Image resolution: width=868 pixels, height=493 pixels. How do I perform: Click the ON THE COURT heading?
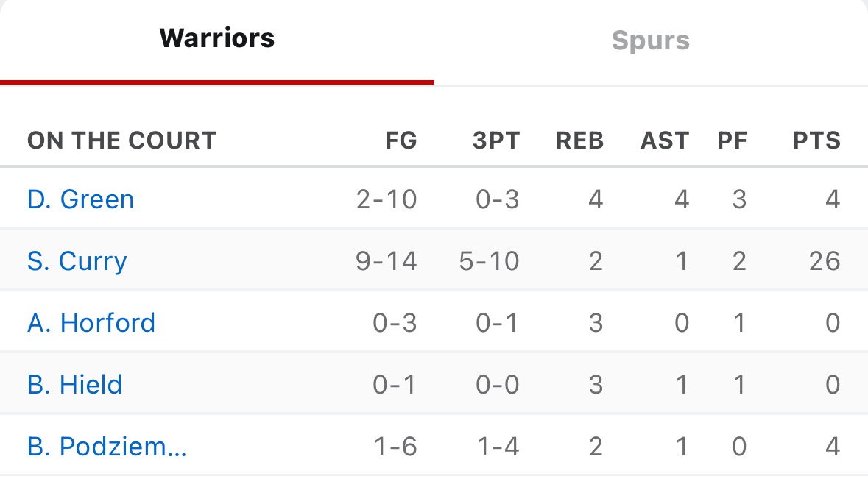tap(121, 141)
